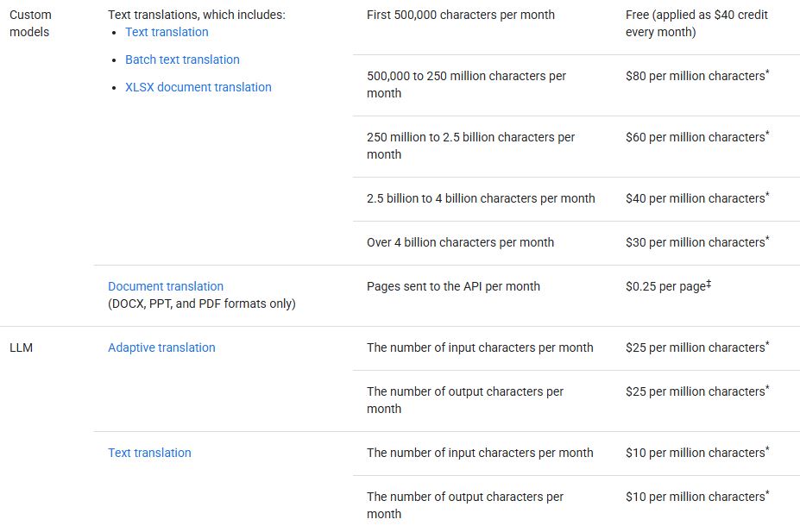
Task: Click the asterisk after $80 per million characters
Action: [x=767, y=73]
